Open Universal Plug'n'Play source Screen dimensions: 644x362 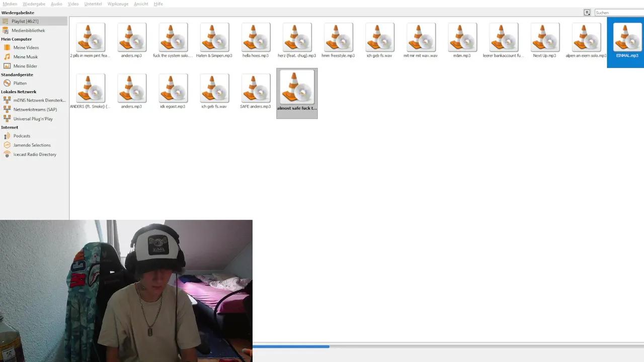(34, 119)
